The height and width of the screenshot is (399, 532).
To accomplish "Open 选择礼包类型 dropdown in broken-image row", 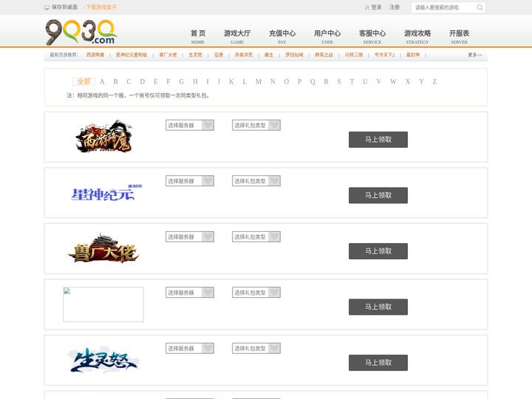I will pos(256,293).
